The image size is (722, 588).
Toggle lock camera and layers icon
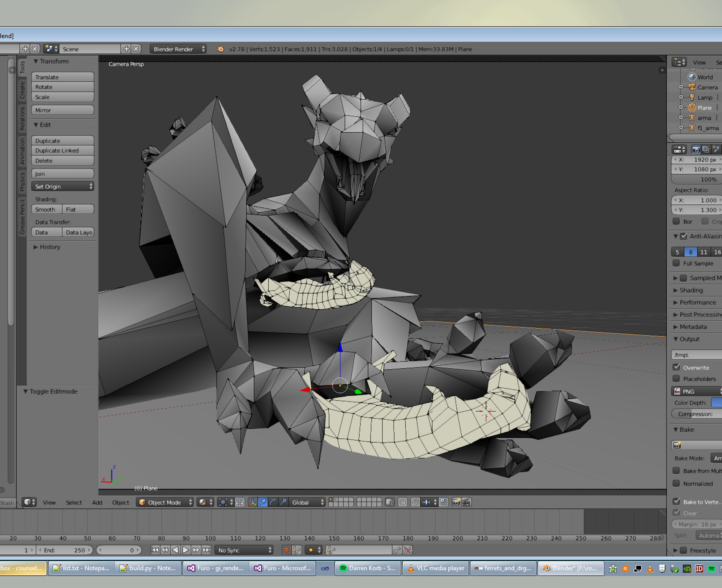pyautogui.click(x=390, y=502)
